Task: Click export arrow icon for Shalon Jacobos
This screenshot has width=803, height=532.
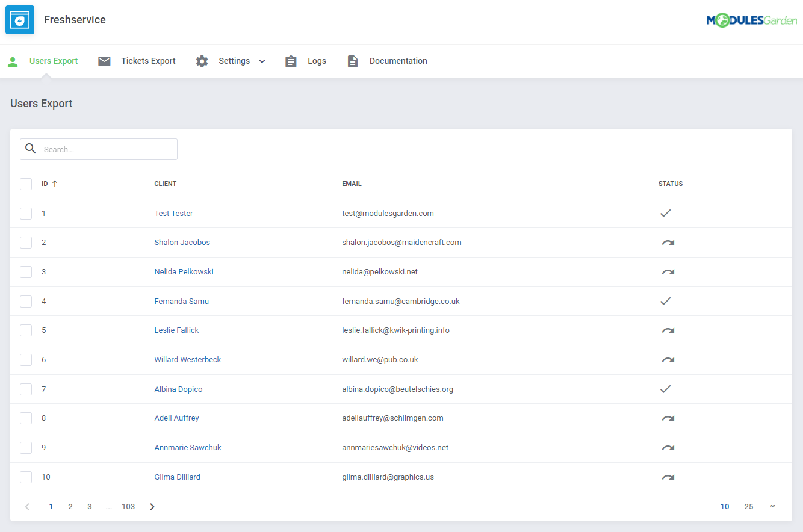Action: pos(668,243)
